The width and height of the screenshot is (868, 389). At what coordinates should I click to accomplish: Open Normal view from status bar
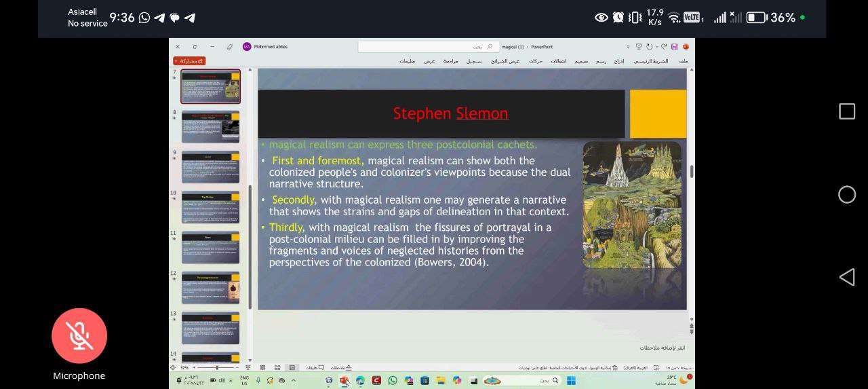(292, 367)
